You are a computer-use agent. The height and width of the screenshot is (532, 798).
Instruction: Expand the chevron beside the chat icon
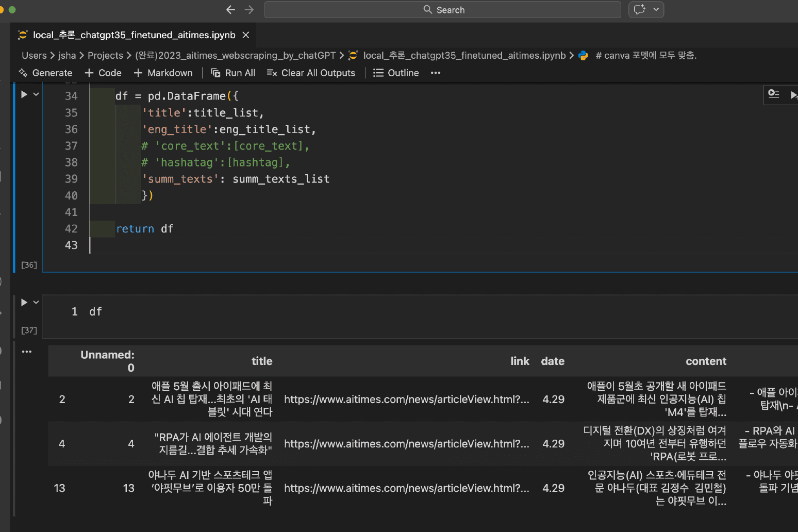coord(656,10)
